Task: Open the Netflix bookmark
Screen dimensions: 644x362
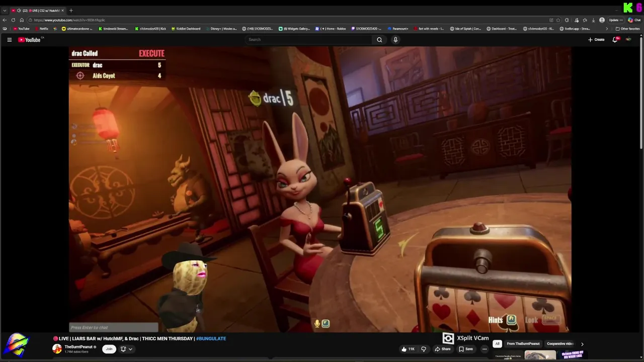Action: (x=41, y=29)
